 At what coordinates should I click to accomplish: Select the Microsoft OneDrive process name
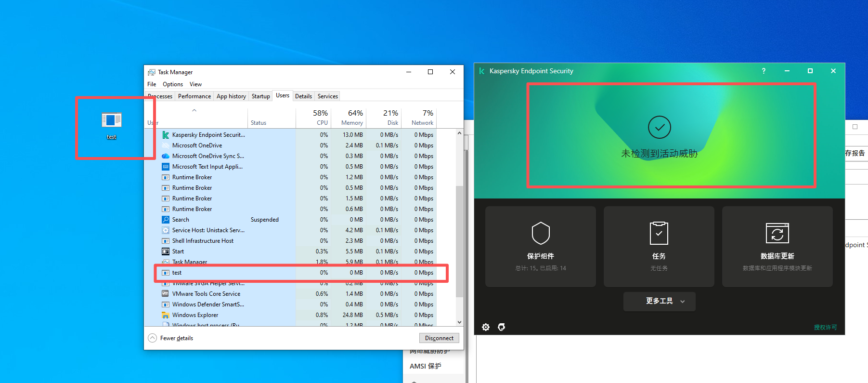point(197,145)
